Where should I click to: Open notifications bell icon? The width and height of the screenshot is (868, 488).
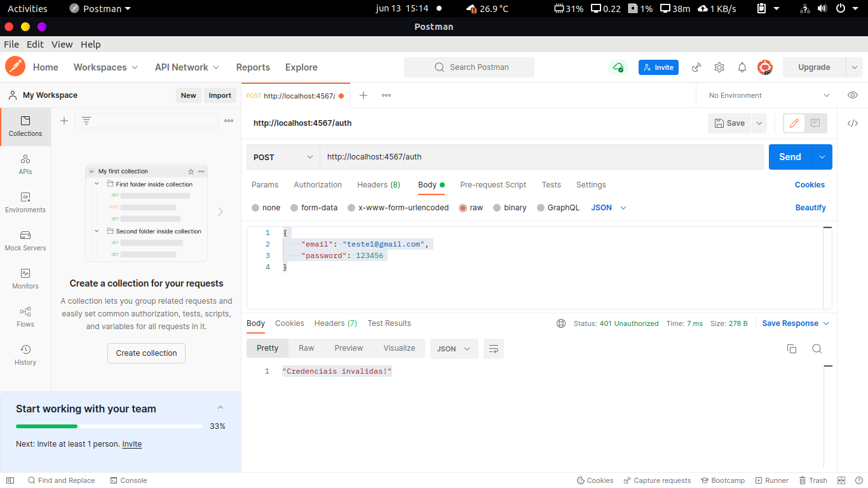(x=742, y=67)
